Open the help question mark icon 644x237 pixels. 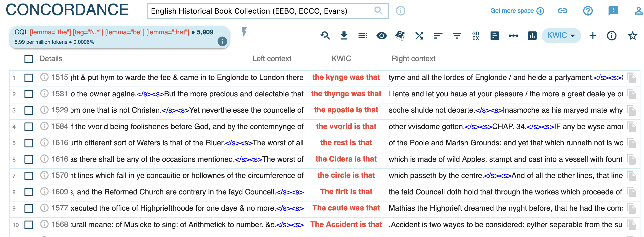click(x=588, y=11)
